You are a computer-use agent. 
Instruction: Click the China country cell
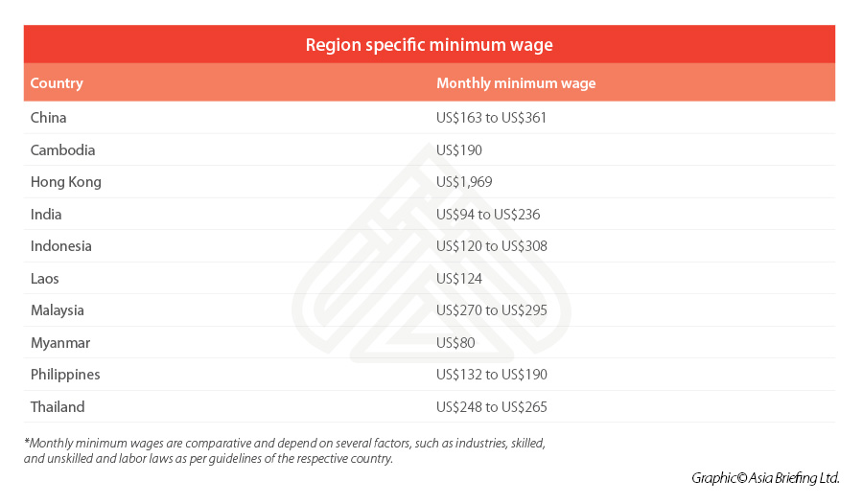pyautogui.click(x=48, y=118)
